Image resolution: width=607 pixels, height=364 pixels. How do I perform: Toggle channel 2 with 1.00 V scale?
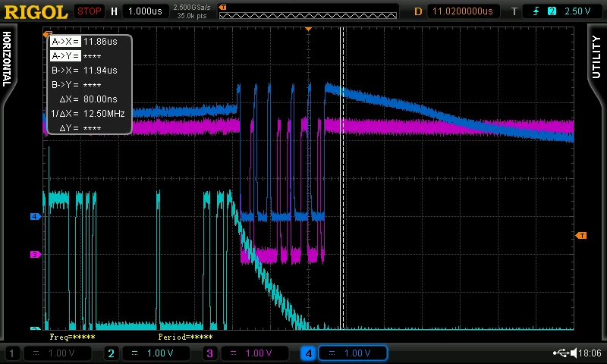(147, 353)
